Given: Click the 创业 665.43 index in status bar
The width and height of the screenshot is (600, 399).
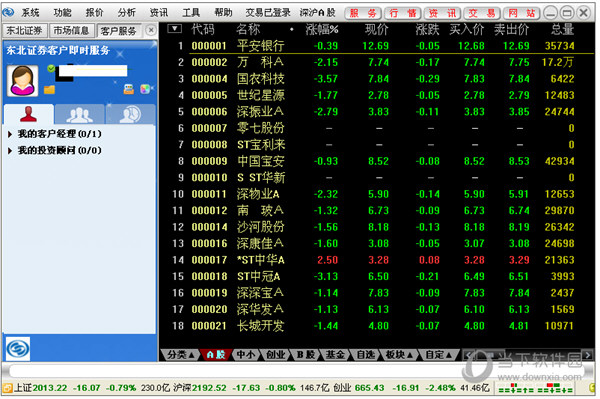Looking at the screenshot, I should tap(359, 388).
